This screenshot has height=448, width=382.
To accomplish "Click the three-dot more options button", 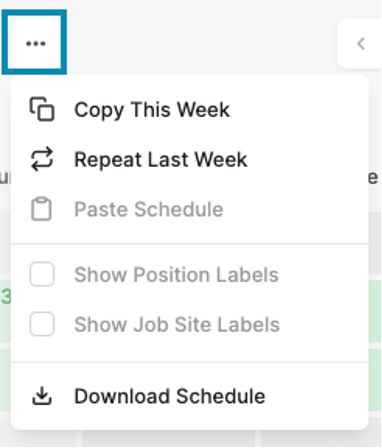I will [x=35, y=43].
